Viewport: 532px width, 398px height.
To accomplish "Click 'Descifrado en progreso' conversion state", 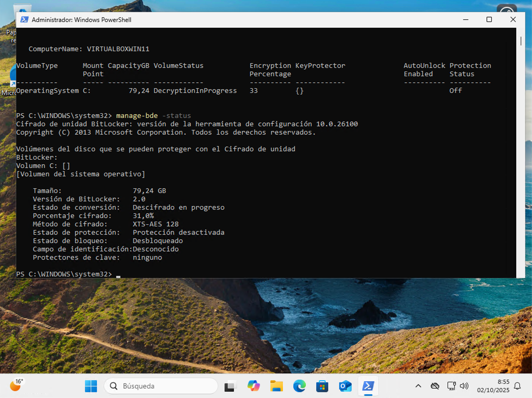I will pyautogui.click(x=178, y=207).
